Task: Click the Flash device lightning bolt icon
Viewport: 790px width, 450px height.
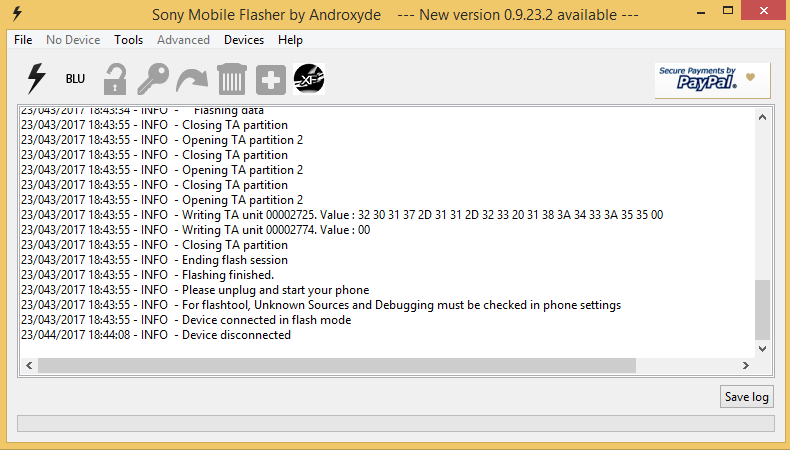Action: 36,79
